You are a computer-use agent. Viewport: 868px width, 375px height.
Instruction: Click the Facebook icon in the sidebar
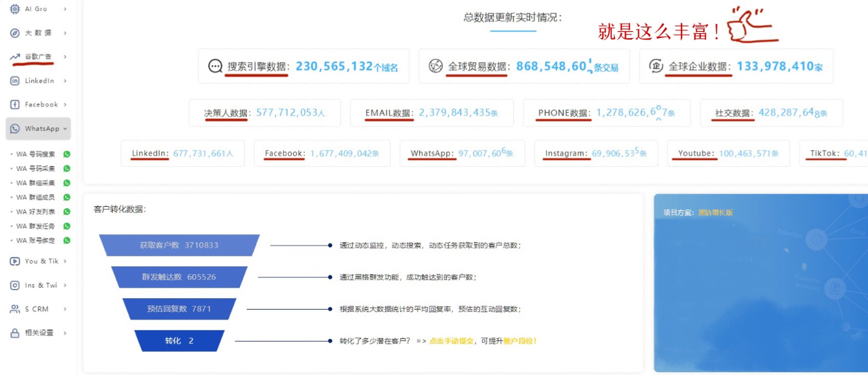tap(15, 104)
